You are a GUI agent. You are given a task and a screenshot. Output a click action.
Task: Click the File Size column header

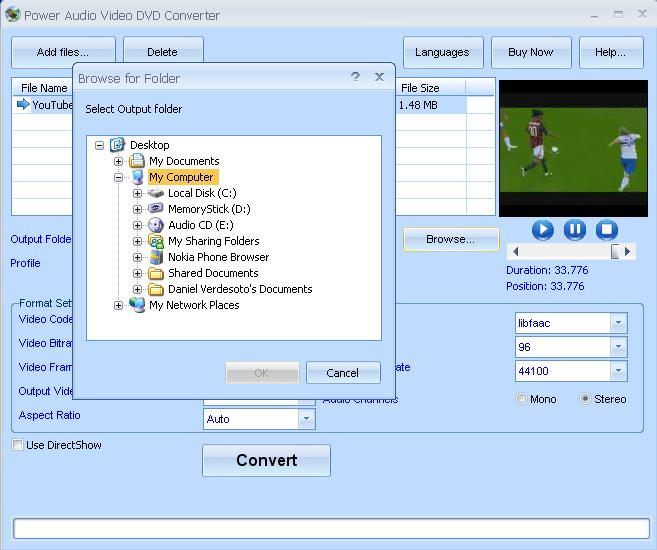430,88
